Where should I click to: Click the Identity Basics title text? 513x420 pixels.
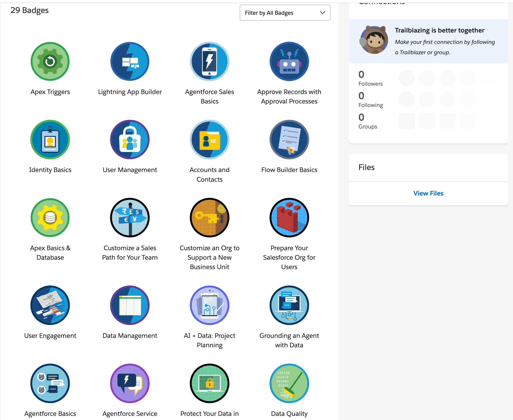point(50,170)
